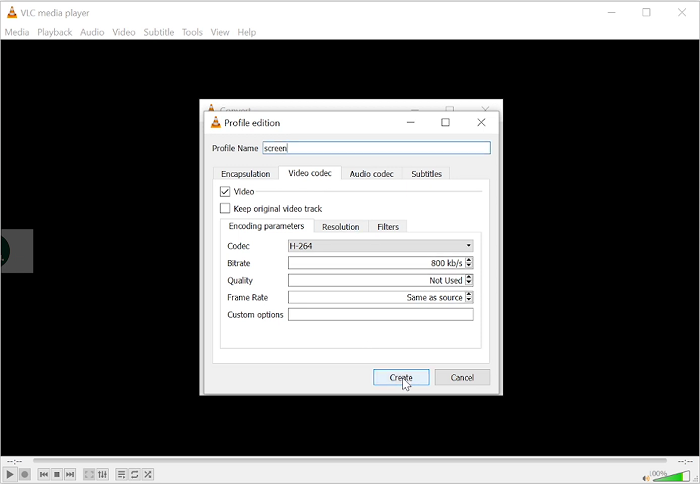
Task: Maximize the VLC media player window
Action: click(646, 13)
